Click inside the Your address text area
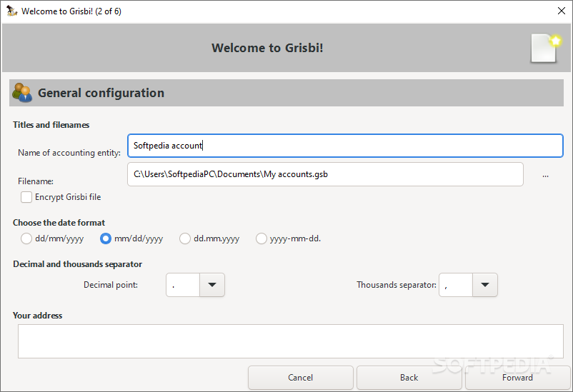This screenshot has height=392, width=573. tap(291, 341)
